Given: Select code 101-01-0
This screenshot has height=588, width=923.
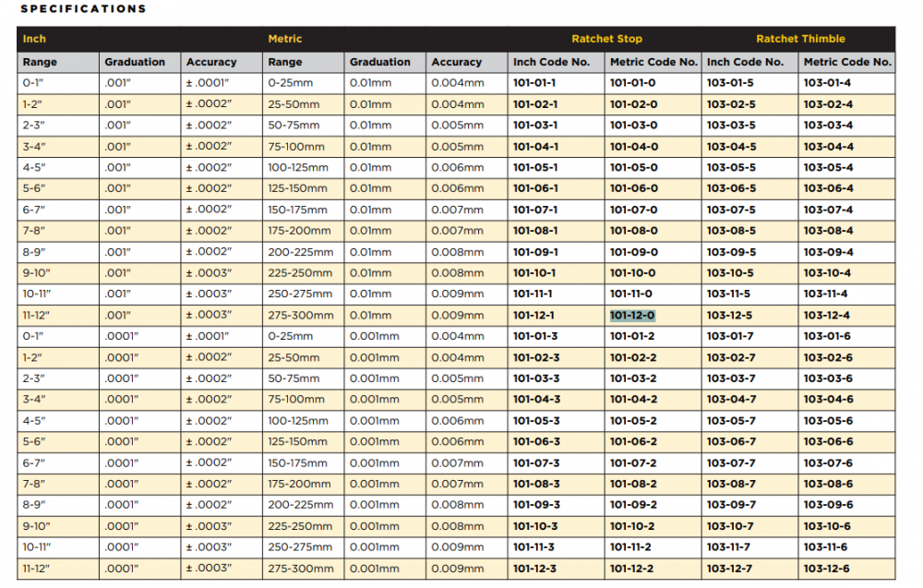Looking at the screenshot, I should tap(632, 83).
